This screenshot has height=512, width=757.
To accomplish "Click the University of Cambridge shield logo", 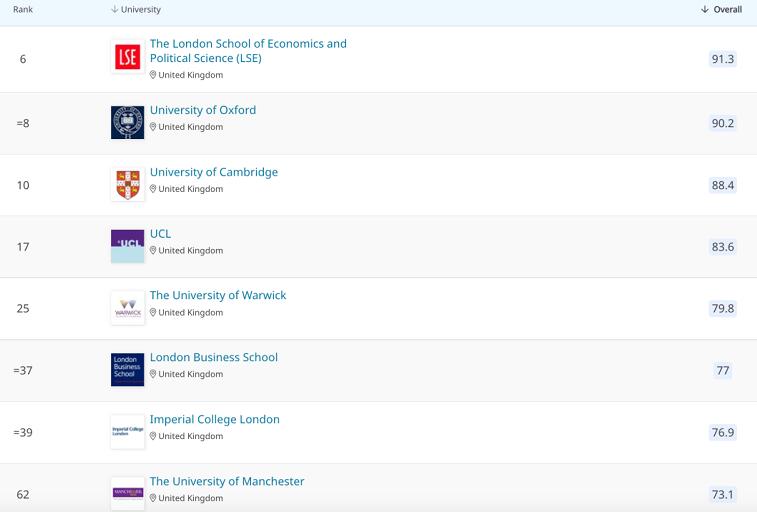I will [127, 184].
